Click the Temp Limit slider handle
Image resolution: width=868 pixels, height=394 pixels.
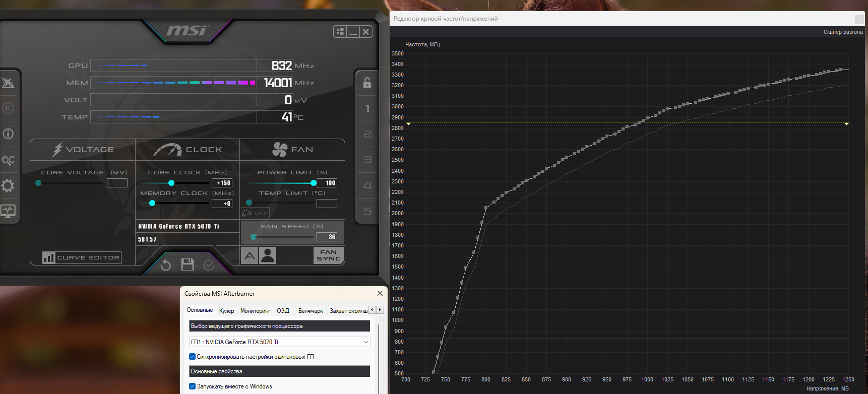[249, 203]
